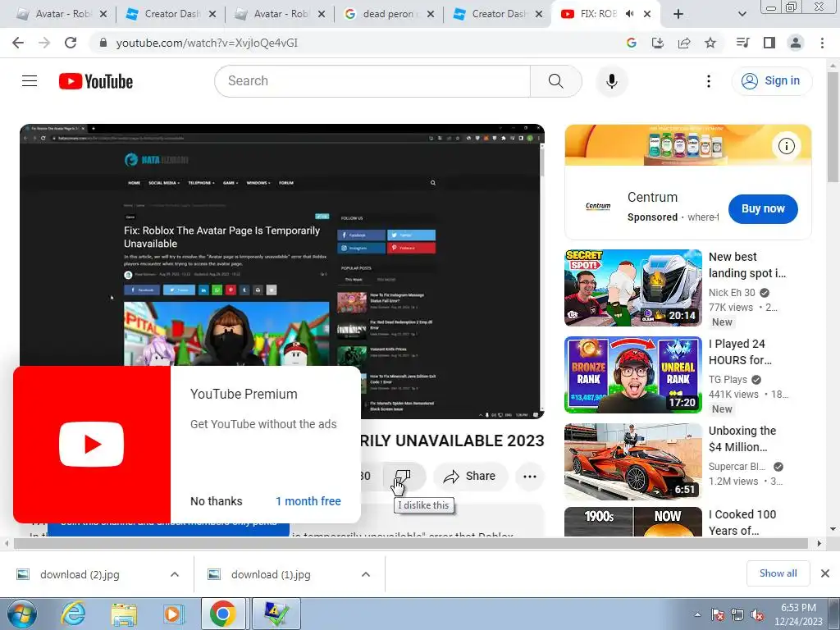
Task: Open 'New best landing spot' video thumbnail
Action: [633, 288]
